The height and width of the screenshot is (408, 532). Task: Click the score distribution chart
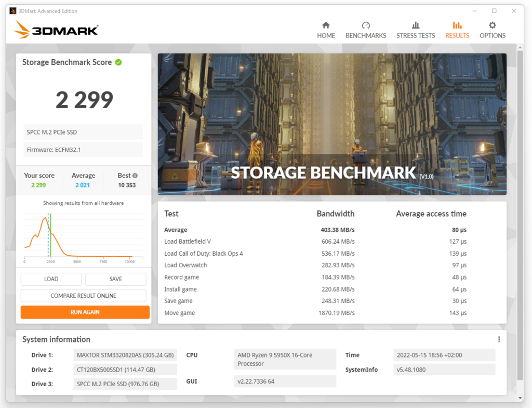84,238
